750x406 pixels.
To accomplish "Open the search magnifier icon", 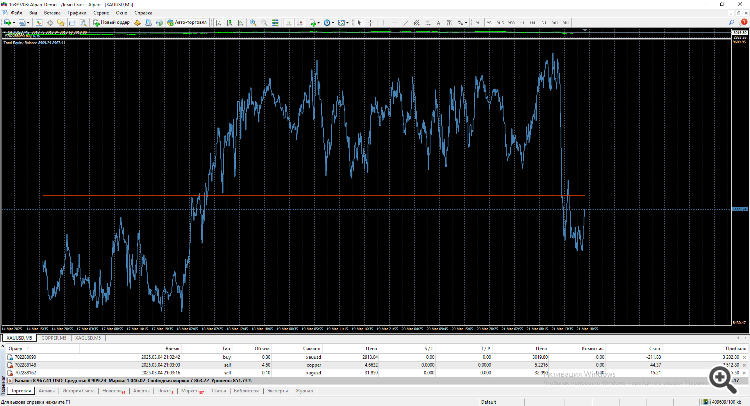I will (731, 22).
